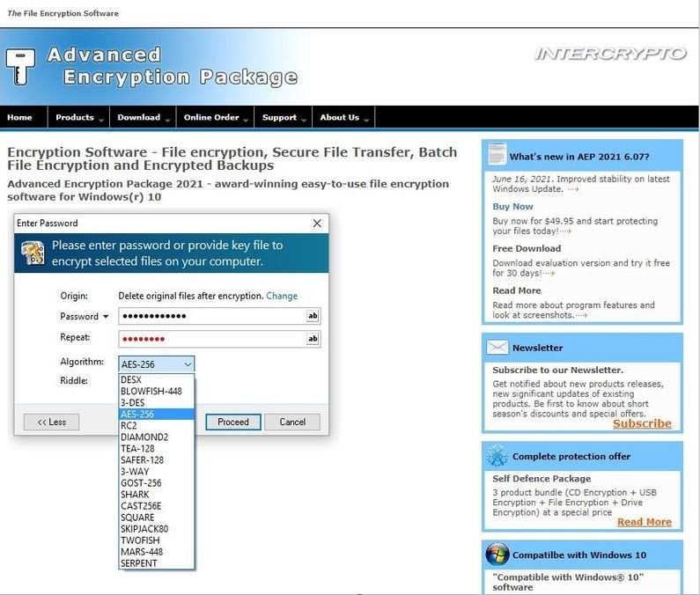Select GOST-256 algorithm
The height and width of the screenshot is (595, 700).
[x=156, y=483]
